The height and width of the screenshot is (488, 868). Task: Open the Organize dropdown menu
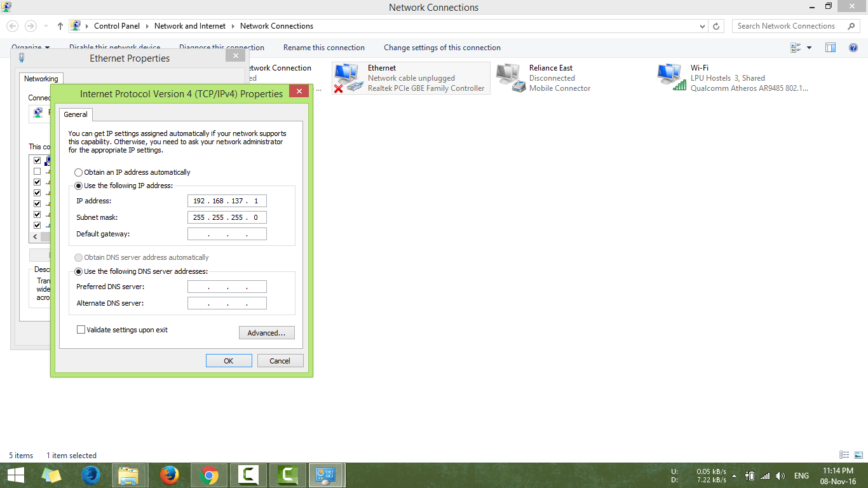coord(31,47)
